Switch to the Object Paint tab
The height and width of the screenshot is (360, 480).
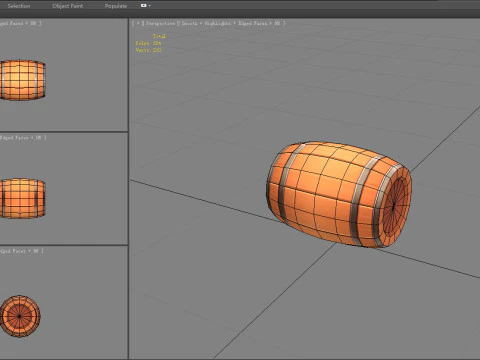coord(68,6)
